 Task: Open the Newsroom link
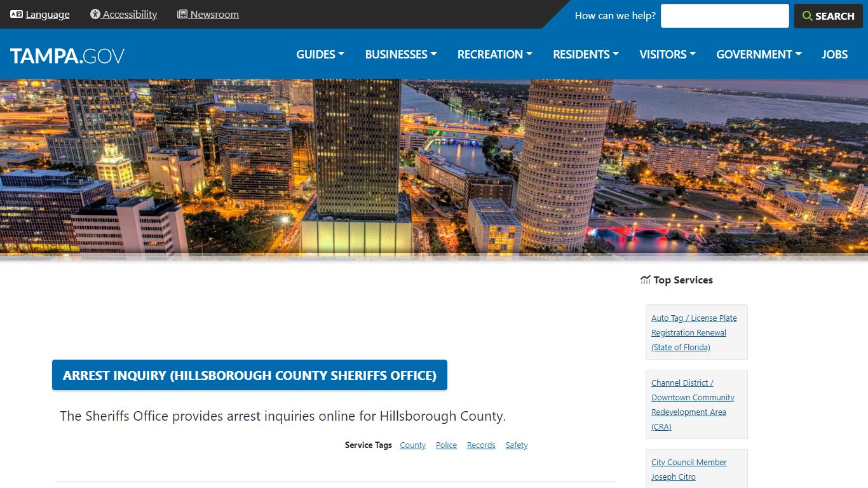(x=215, y=14)
